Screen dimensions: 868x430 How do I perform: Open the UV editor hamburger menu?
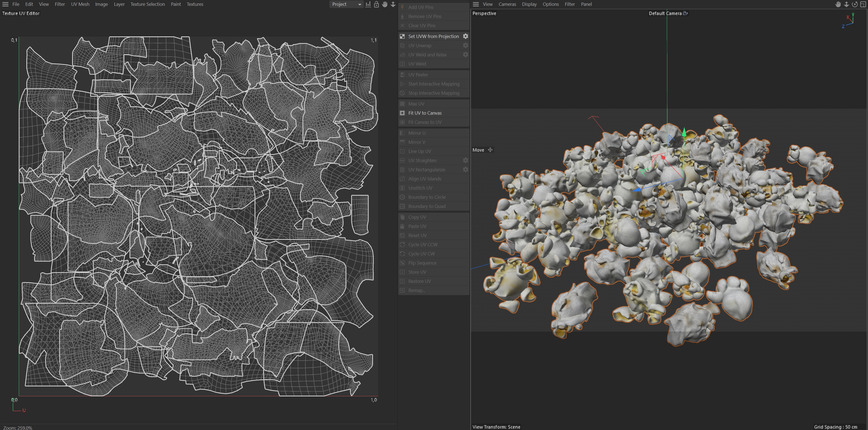[5, 4]
